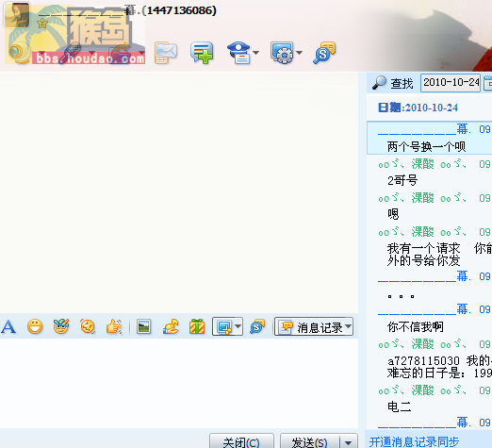Image resolution: width=492 pixels, height=448 pixels.
Task: Select the message 我有一个请求
Action: [424, 248]
